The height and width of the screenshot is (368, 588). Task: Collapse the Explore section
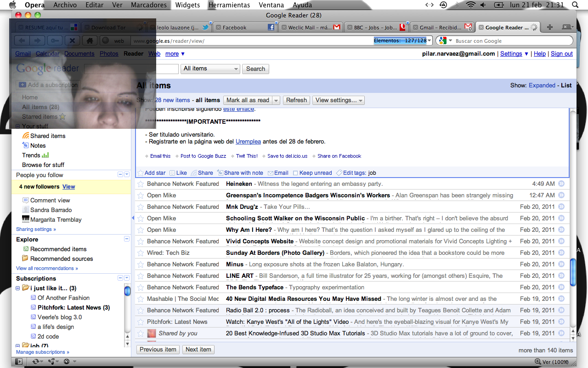coord(127,239)
